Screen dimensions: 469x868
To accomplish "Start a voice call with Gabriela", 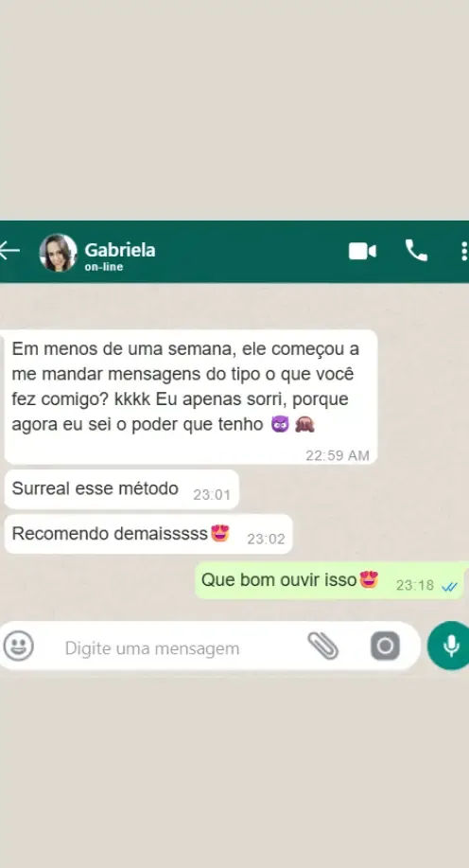I will coord(416,251).
